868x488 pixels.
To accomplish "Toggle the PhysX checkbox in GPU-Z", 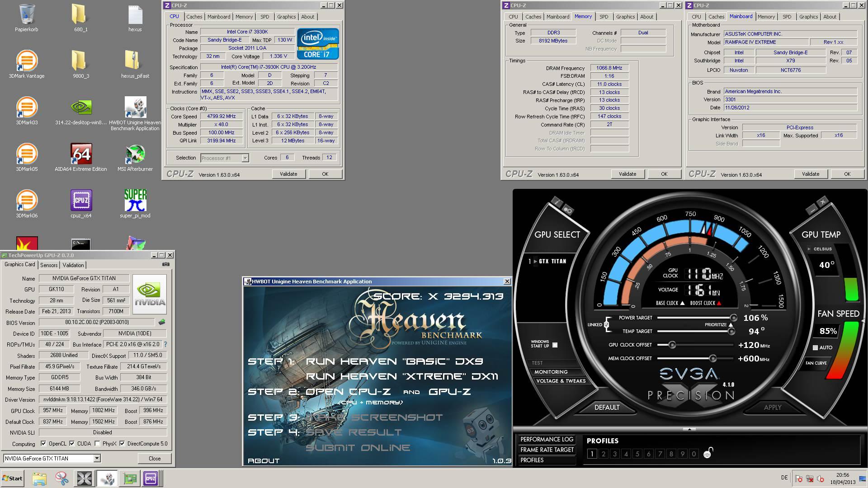I will tap(97, 444).
